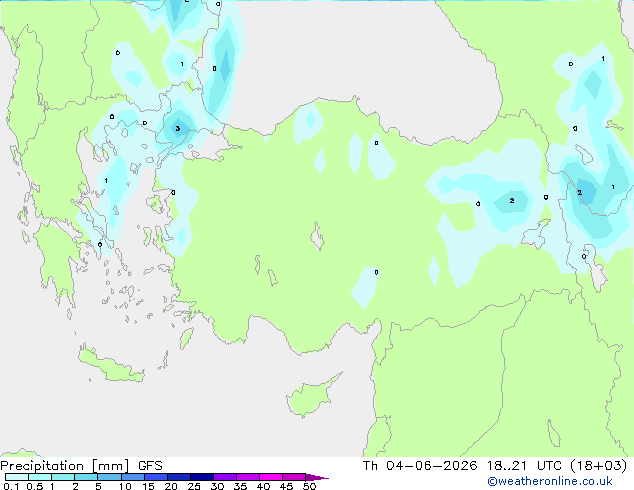
Task: Click the 10 legend scale label
Action: [x=125, y=486]
